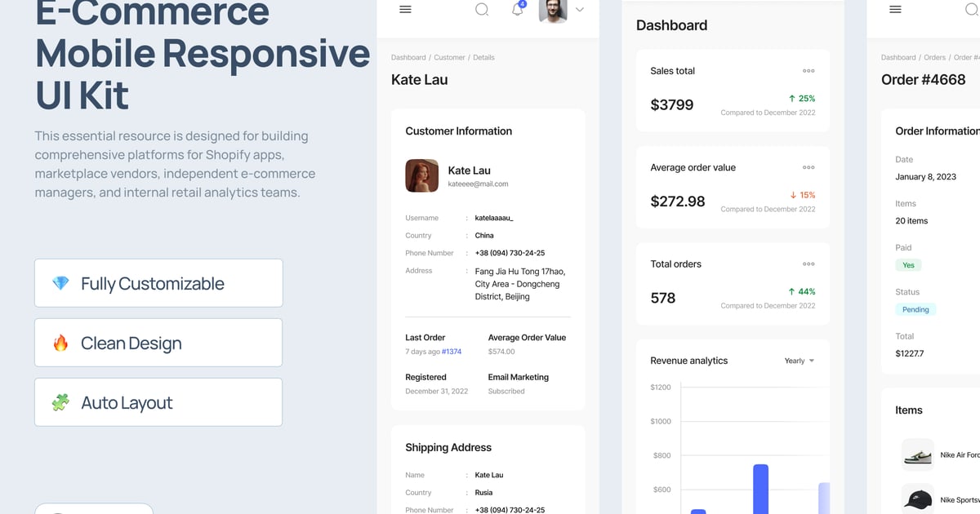
Task: Click the Orders breadcrumb link
Action: tap(934, 58)
